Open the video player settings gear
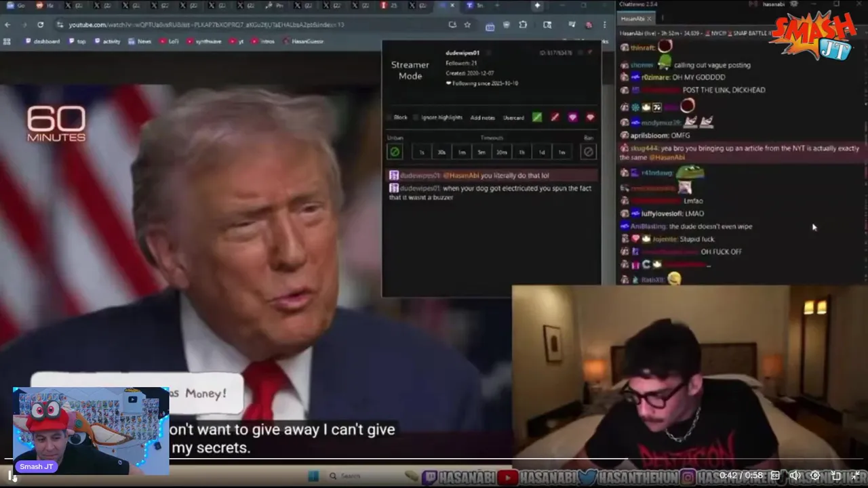The width and height of the screenshot is (868, 488). coord(815,476)
